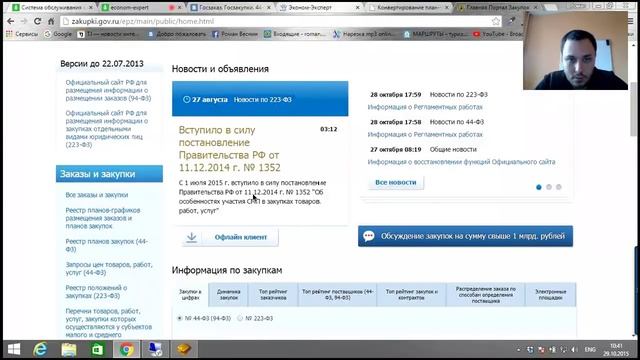The height and width of the screenshot is (360, 640).
Task: Open Топ рейтинг закупок и контрактов tab
Action: click(x=411, y=295)
